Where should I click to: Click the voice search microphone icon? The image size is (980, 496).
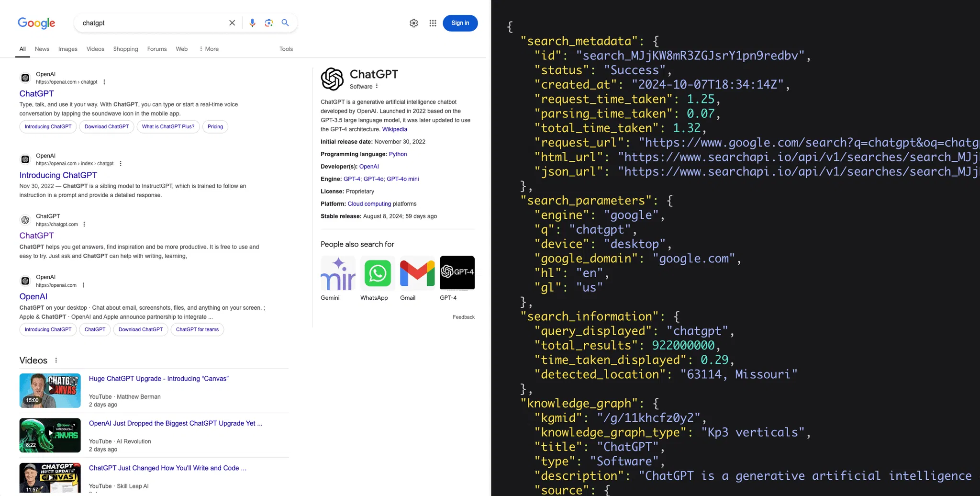252,23
